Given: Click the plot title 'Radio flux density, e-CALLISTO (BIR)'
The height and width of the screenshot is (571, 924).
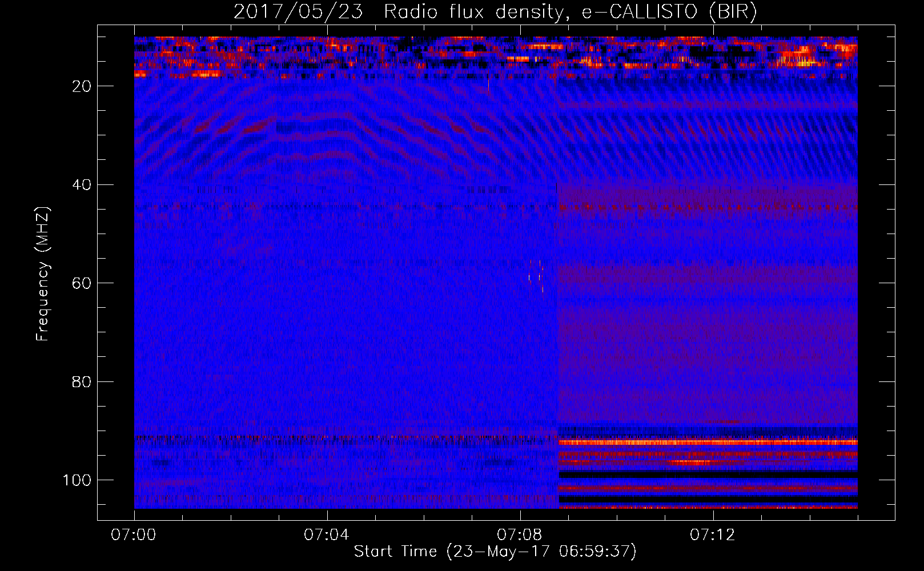Looking at the screenshot, I should [571, 12].
